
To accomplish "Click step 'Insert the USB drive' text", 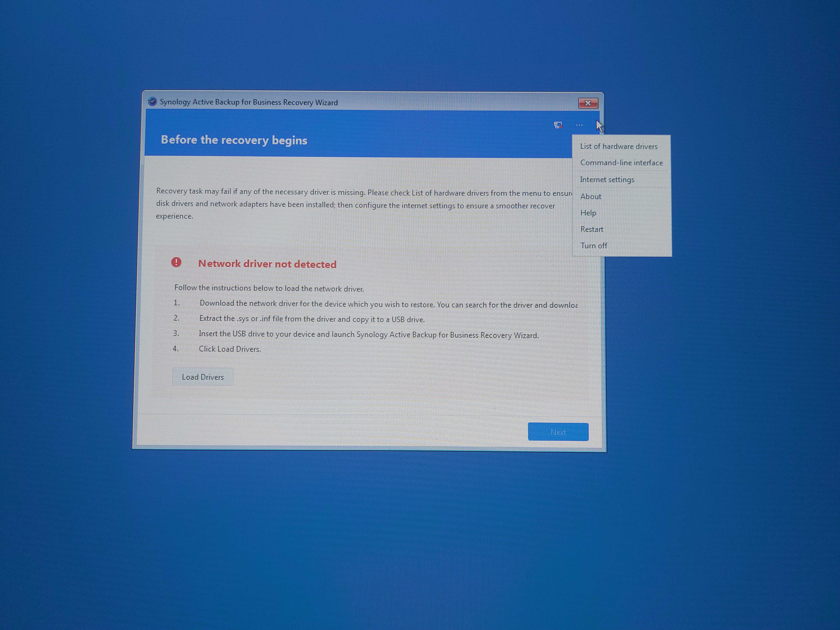I will tap(369, 335).
